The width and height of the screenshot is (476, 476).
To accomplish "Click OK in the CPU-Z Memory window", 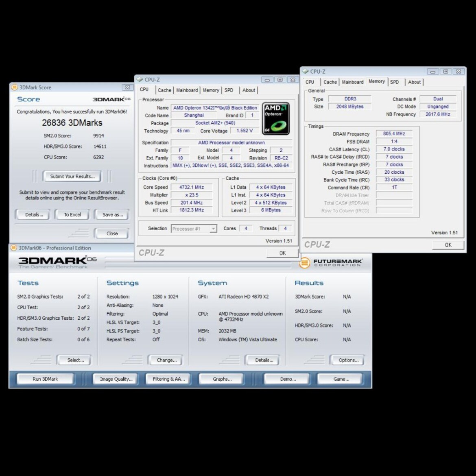I will (448, 245).
